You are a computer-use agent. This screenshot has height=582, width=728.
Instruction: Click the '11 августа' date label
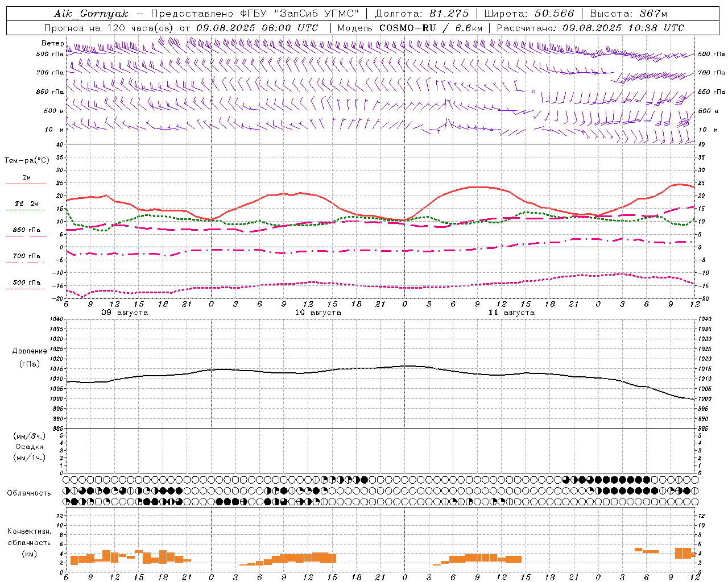pyautogui.click(x=511, y=313)
